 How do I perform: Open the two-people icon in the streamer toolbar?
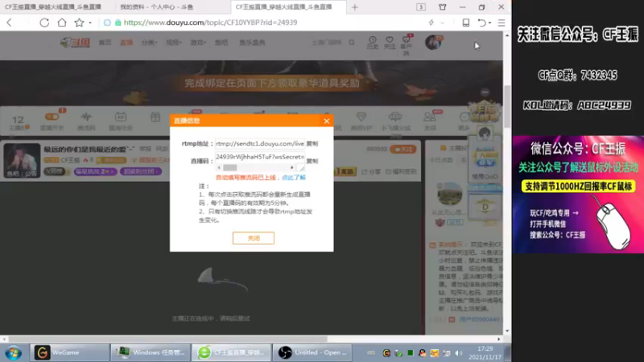430,117
